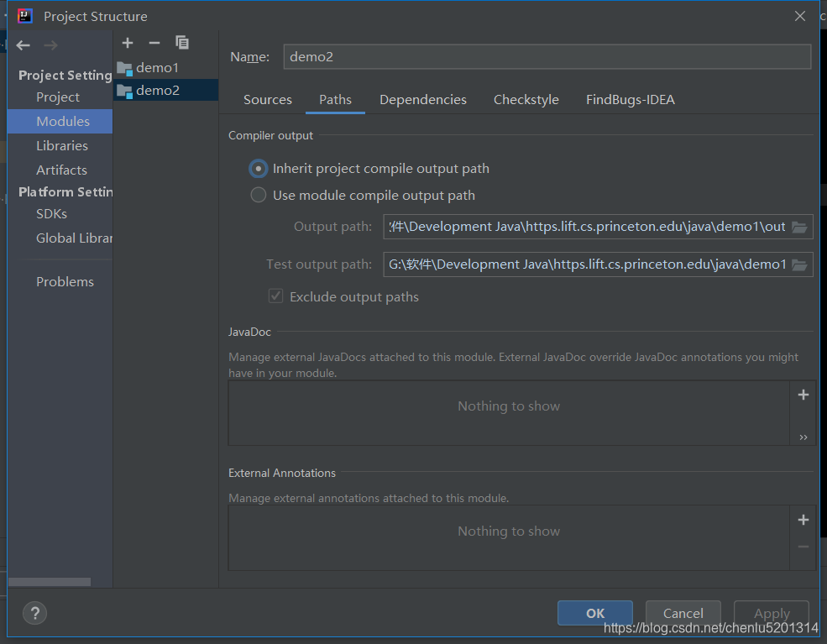
Task: Select Use module compile output path
Action: click(x=363, y=195)
